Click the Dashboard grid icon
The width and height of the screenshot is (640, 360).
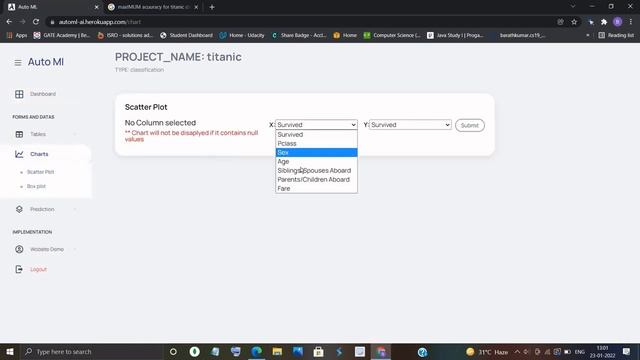19,94
